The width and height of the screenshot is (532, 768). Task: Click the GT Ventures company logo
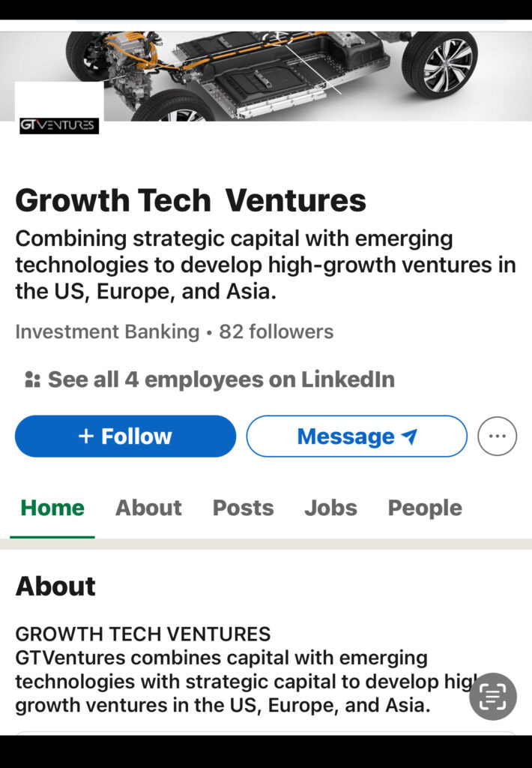point(59,125)
